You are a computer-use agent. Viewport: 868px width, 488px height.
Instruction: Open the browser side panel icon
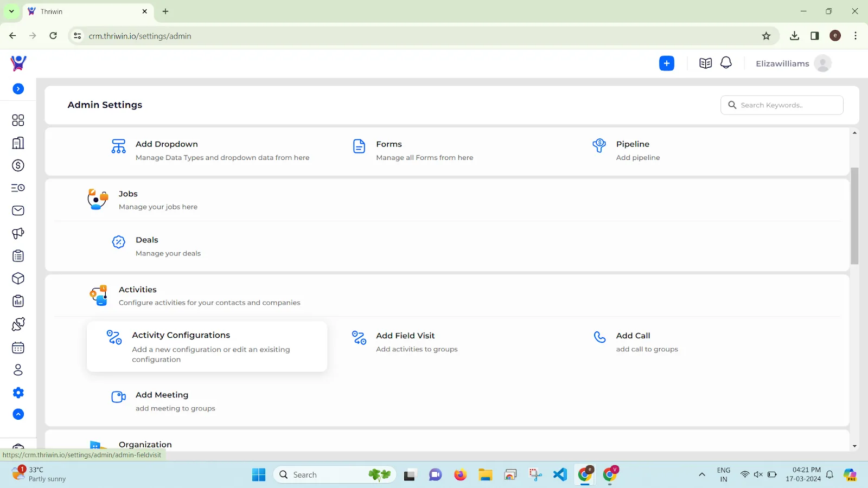(x=814, y=36)
